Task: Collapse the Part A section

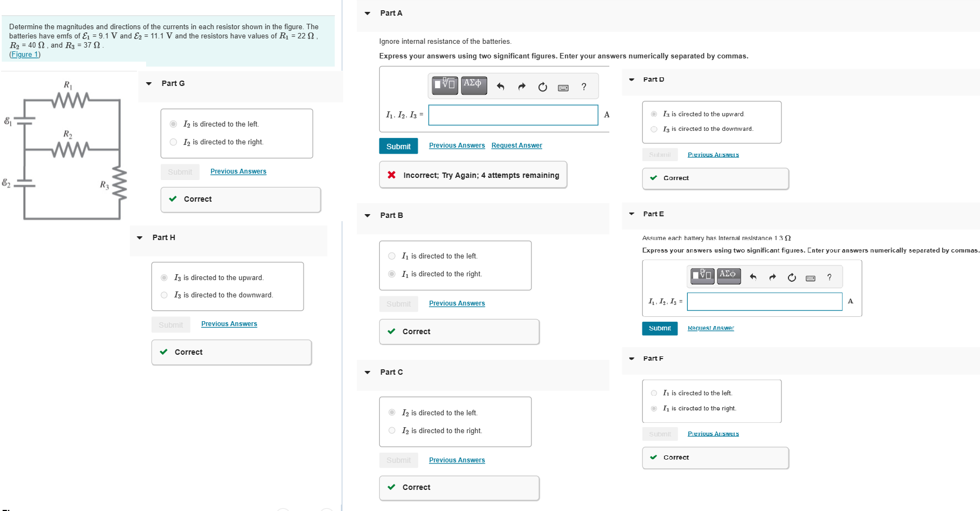Action: point(367,13)
